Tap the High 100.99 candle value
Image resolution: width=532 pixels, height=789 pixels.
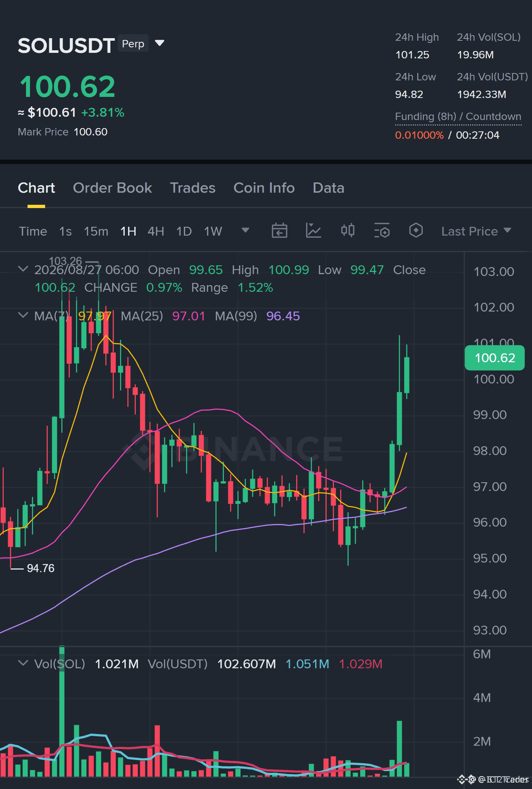tap(289, 270)
